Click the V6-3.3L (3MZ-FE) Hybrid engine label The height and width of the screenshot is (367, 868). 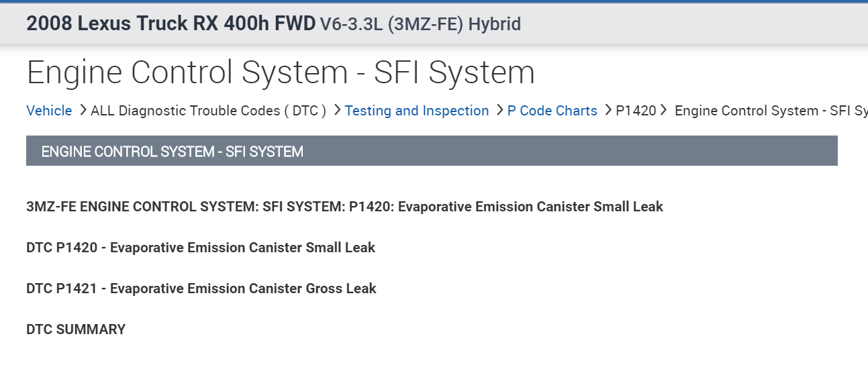tap(420, 25)
